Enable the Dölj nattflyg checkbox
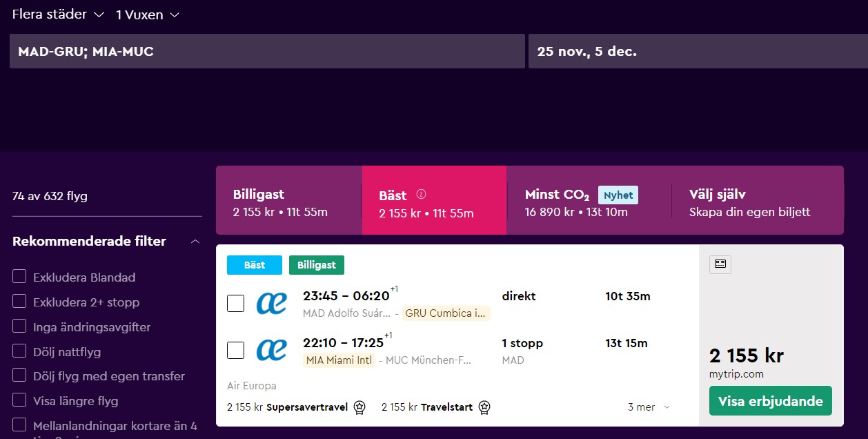The image size is (868, 439). point(19,351)
